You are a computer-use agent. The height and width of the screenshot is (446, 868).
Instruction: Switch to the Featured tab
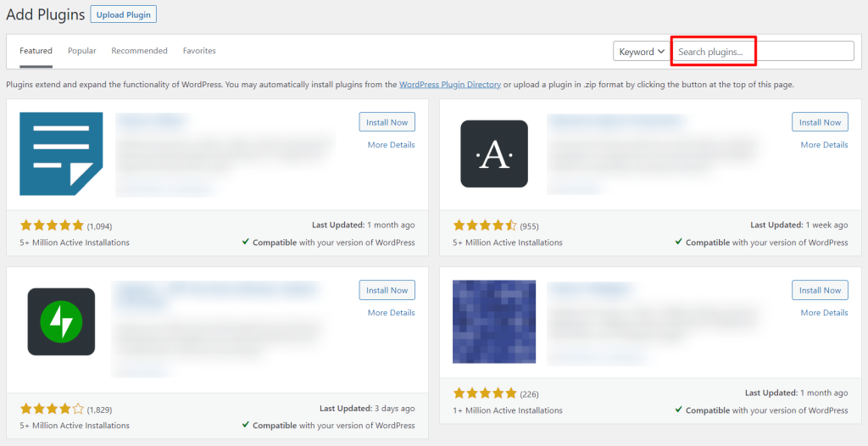click(x=36, y=50)
